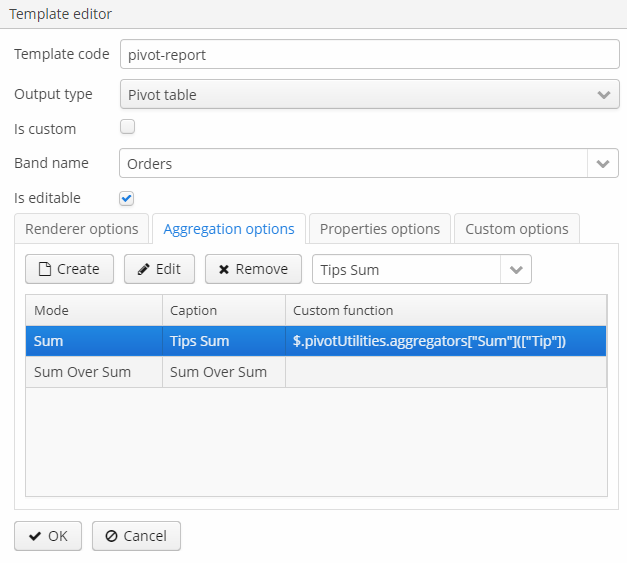The height and width of the screenshot is (563, 630).
Task: Expand the Band name combo box arrow
Action: 602,163
